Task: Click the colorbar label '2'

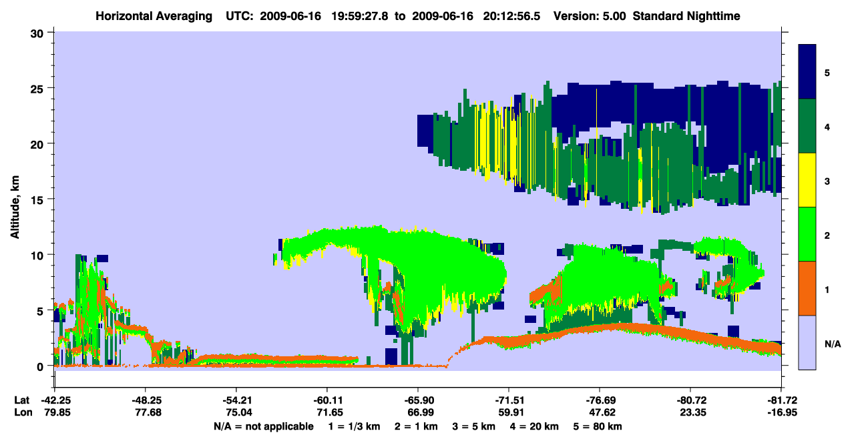Action: coord(827,235)
